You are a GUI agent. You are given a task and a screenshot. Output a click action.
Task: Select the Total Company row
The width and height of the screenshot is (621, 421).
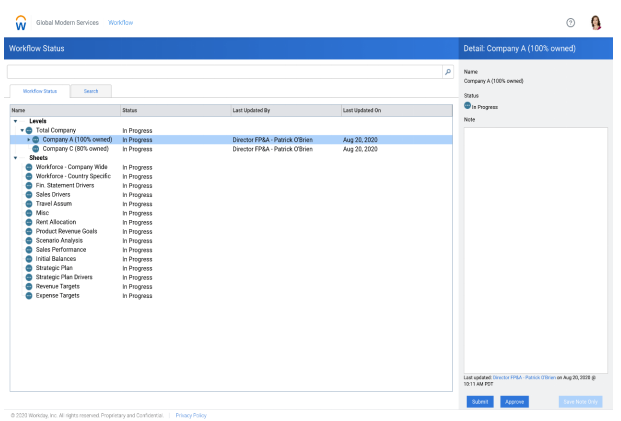coord(231,130)
